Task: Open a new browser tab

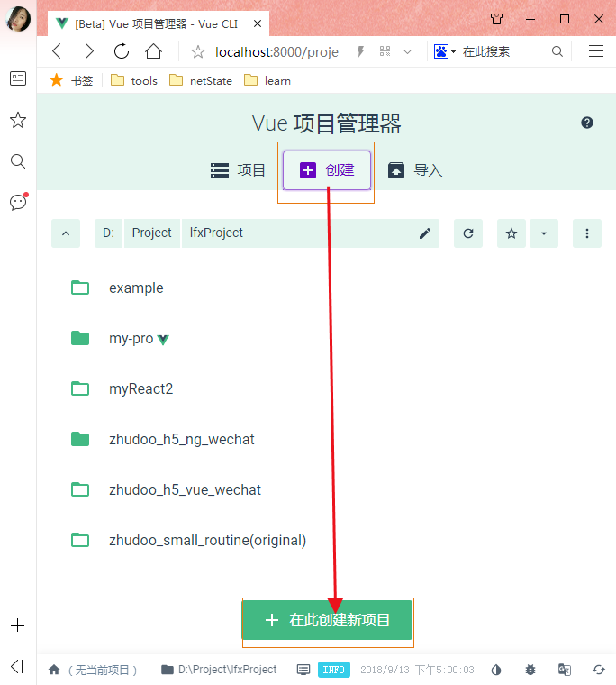Action: 285,23
